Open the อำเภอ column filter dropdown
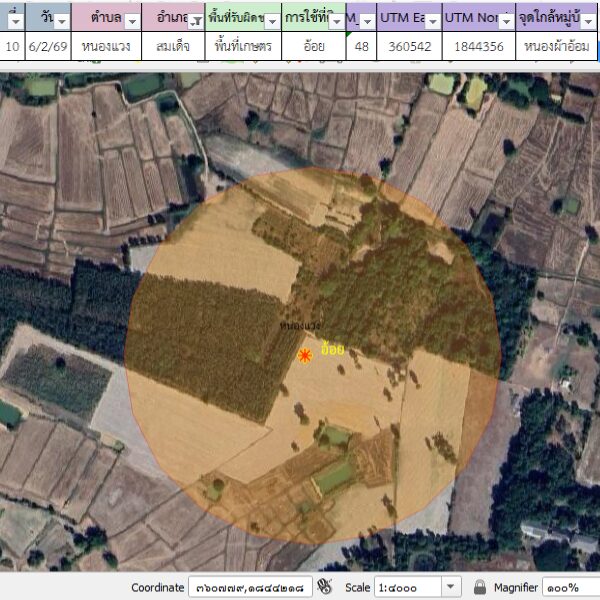The width and height of the screenshot is (600, 600). point(194,21)
